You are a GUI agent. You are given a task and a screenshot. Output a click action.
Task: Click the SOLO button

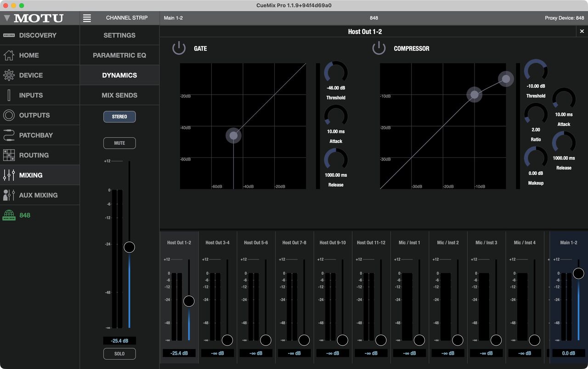pos(119,354)
